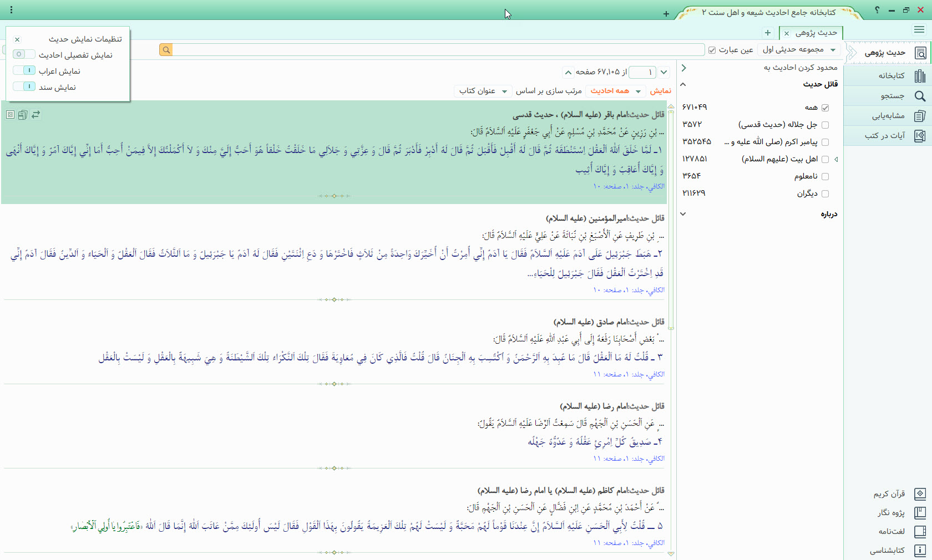Open the جستجو search panel

point(920,96)
